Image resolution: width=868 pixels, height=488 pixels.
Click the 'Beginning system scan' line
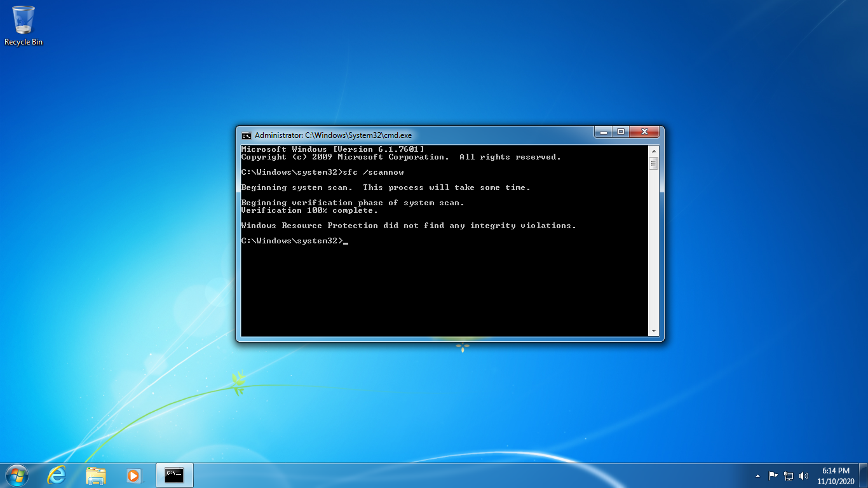coord(386,187)
